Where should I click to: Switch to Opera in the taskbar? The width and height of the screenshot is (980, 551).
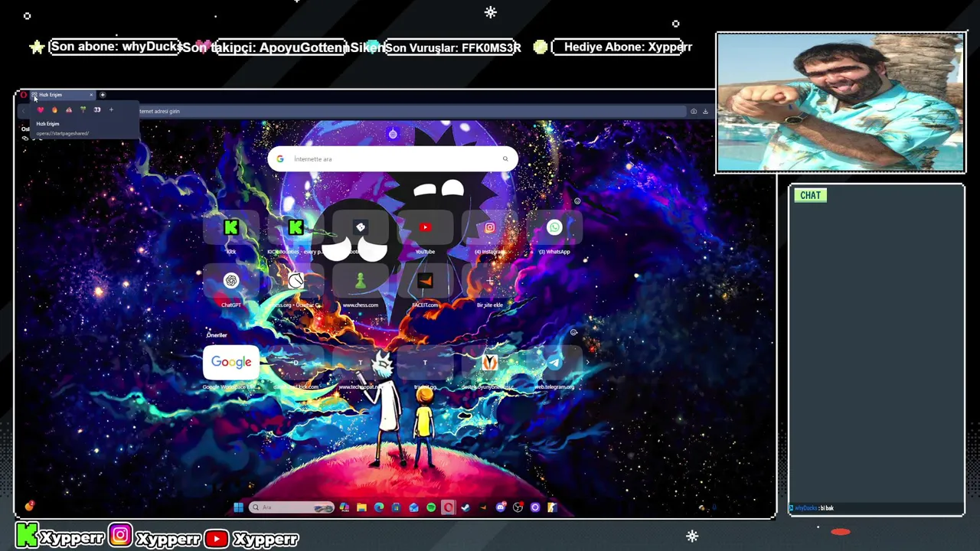click(448, 507)
